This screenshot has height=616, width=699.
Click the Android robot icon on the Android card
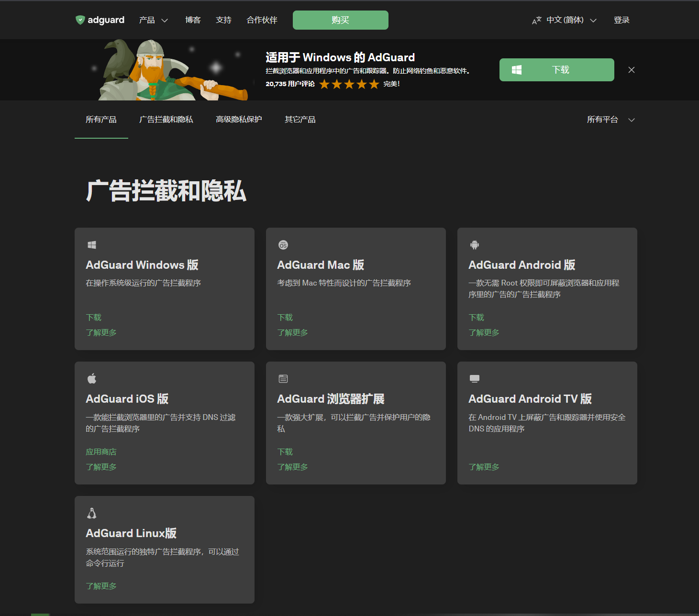(x=475, y=245)
